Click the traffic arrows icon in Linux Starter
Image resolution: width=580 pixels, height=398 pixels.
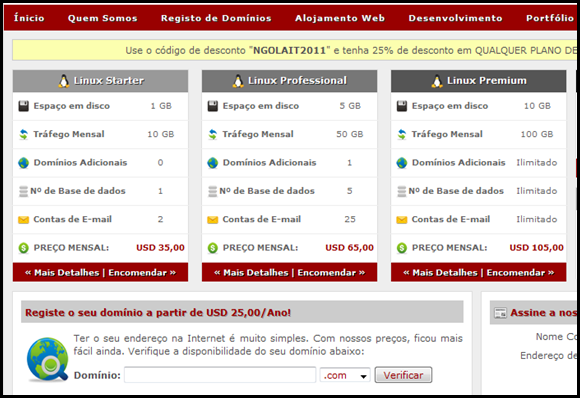(x=24, y=134)
